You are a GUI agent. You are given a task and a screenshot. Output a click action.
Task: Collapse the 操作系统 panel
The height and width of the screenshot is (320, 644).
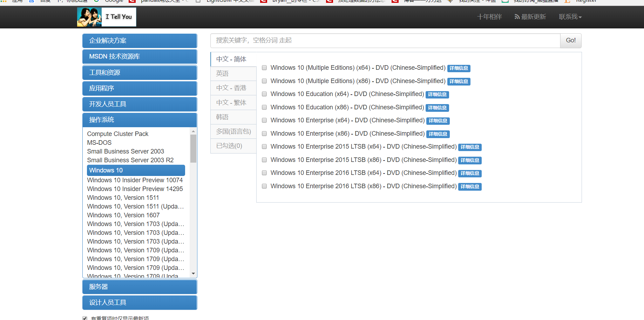coord(140,120)
